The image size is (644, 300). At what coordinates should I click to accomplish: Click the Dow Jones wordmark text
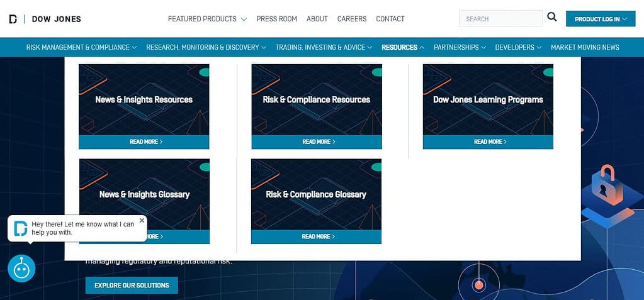[x=56, y=19]
